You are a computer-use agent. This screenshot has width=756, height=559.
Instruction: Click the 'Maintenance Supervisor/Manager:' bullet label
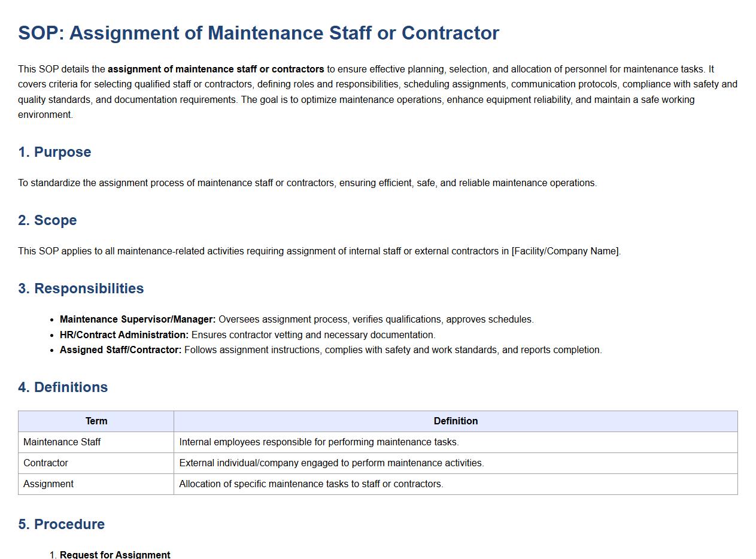138,320
